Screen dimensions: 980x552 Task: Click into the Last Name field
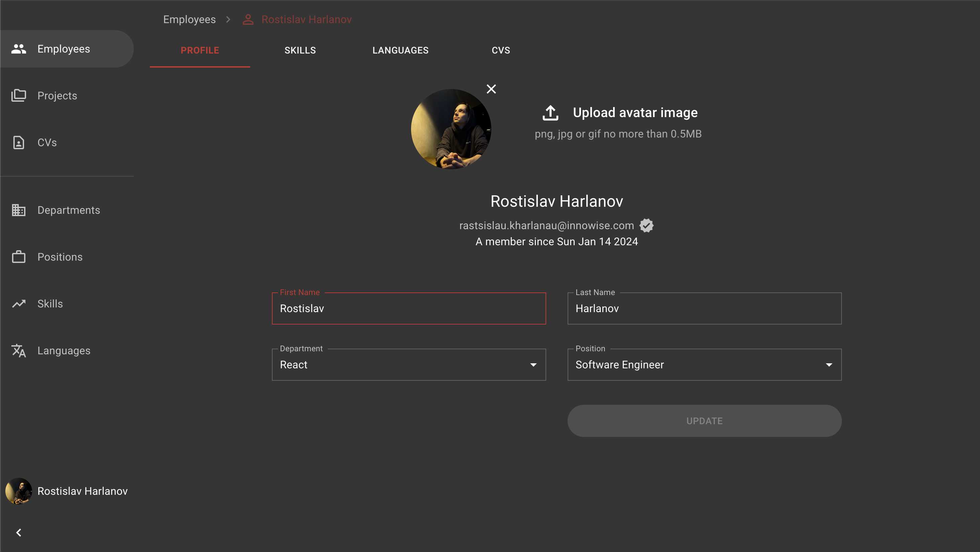[x=704, y=308]
